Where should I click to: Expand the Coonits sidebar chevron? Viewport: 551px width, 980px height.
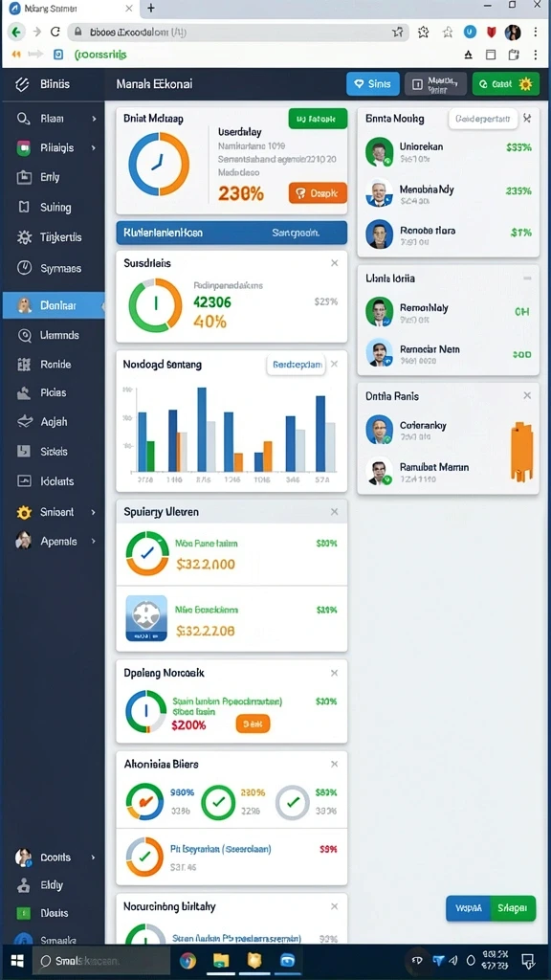coord(94,857)
